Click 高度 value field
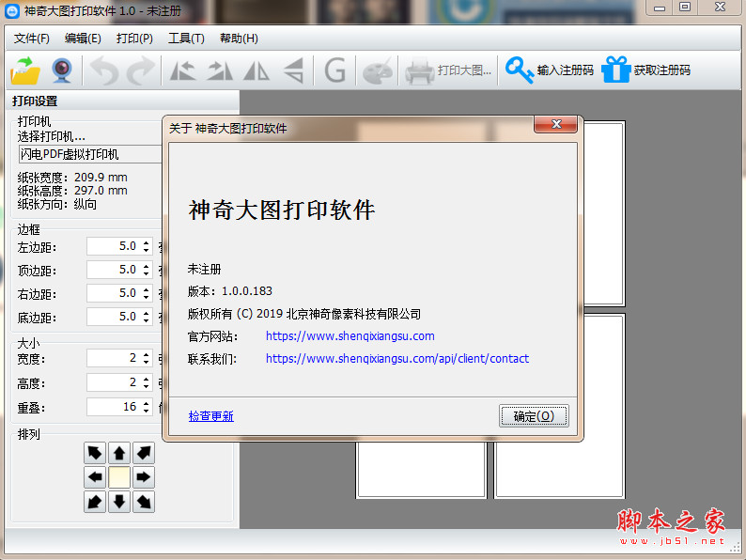 pyautogui.click(x=115, y=382)
